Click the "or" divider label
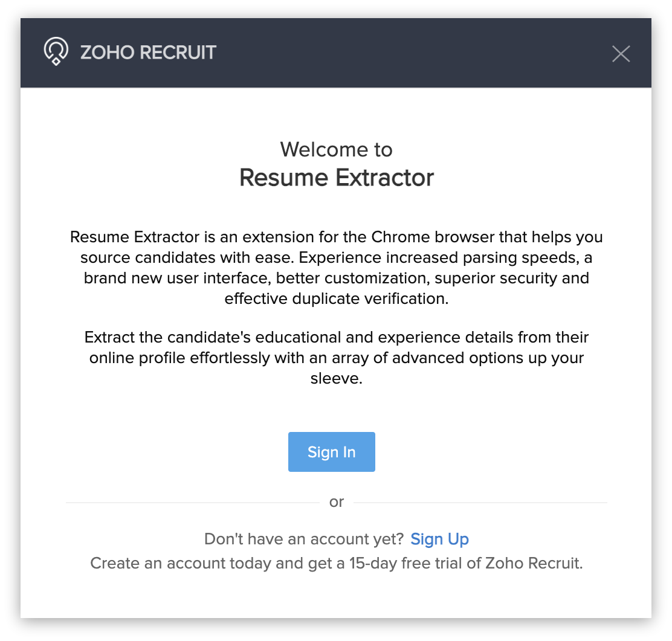Image resolution: width=672 pixels, height=641 pixels. click(337, 501)
